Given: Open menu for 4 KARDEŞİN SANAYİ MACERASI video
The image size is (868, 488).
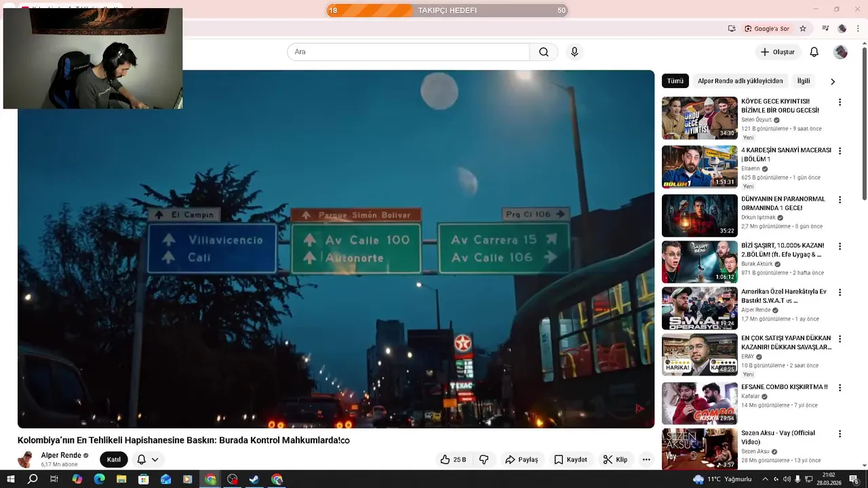Looking at the screenshot, I should click(x=840, y=151).
